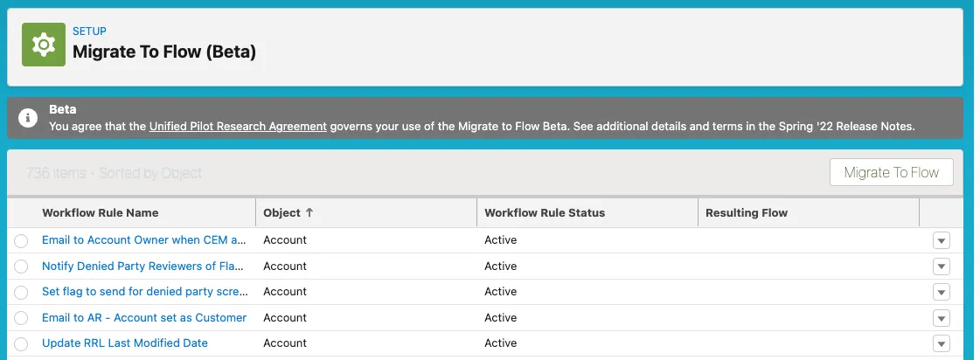This screenshot has height=360, width=980.
Task: Open row menu for Set flag to send
Action: (x=942, y=292)
